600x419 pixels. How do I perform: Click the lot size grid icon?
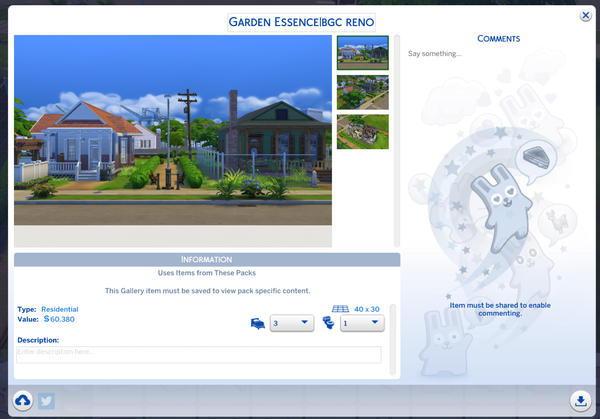coord(340,309)
